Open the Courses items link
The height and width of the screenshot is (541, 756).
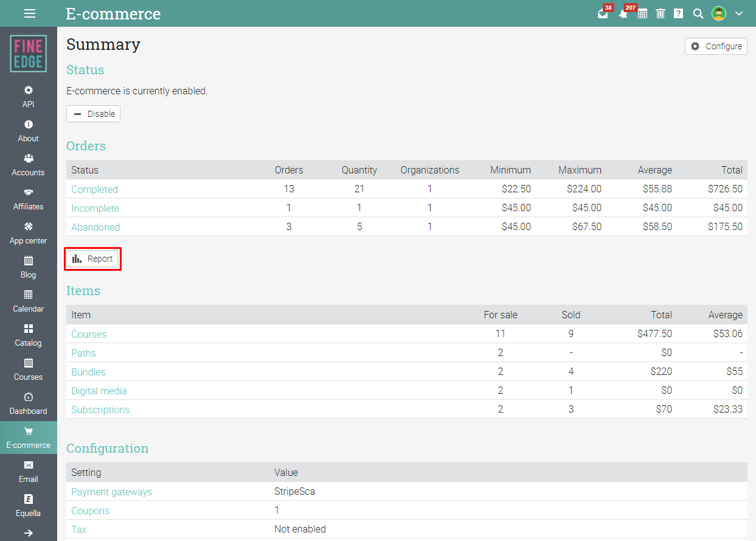[89, 334]
